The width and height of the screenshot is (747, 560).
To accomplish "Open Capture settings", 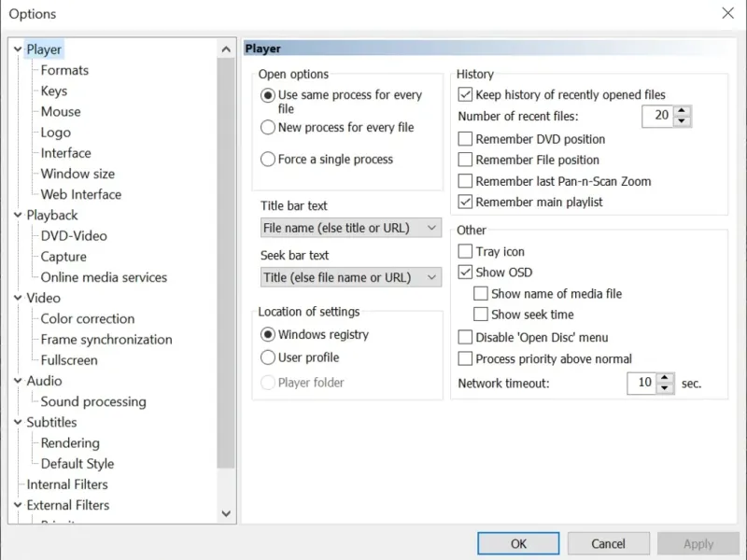I will coord(63,257).
